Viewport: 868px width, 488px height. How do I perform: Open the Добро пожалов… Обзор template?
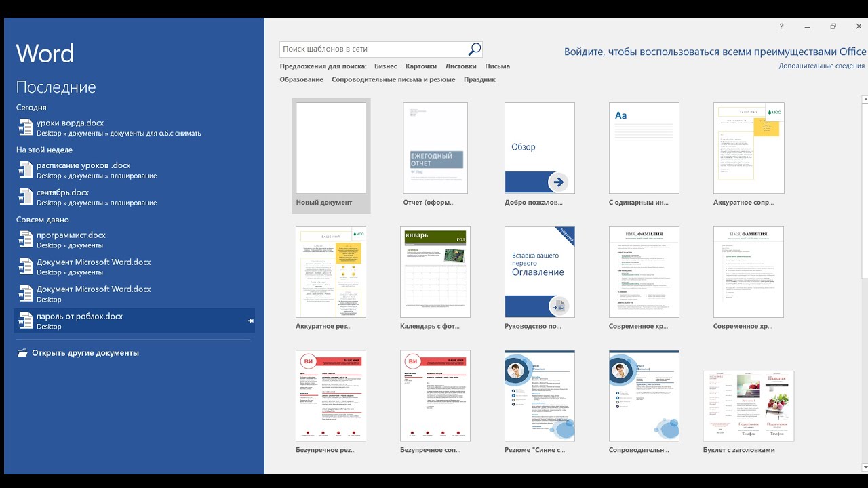coord(540,155)
